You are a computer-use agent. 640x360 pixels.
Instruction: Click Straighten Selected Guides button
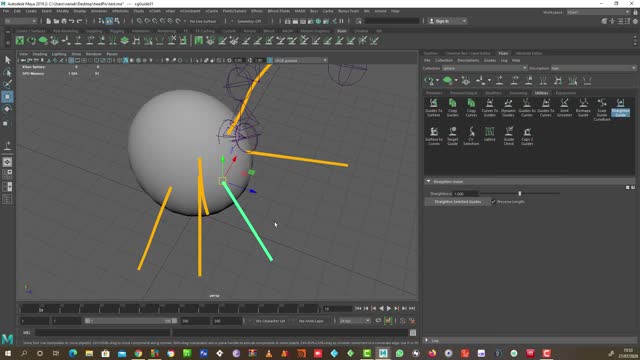click(x=458, y=202)
